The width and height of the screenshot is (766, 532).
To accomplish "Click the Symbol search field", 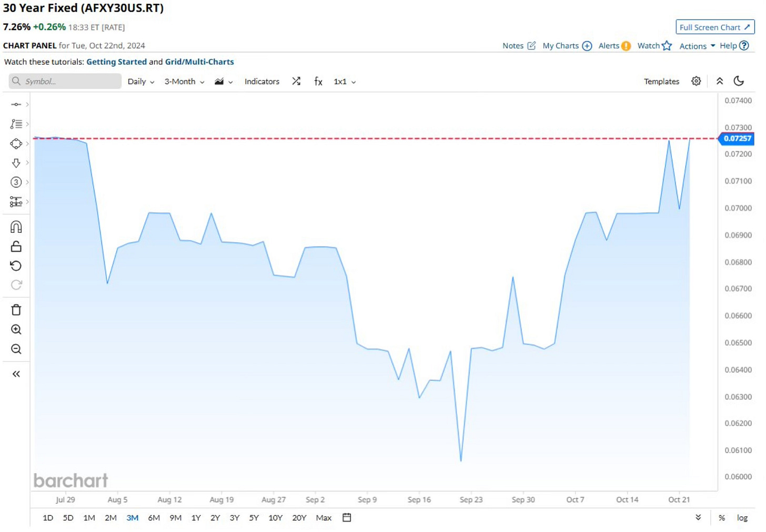I will coord(65,81).
